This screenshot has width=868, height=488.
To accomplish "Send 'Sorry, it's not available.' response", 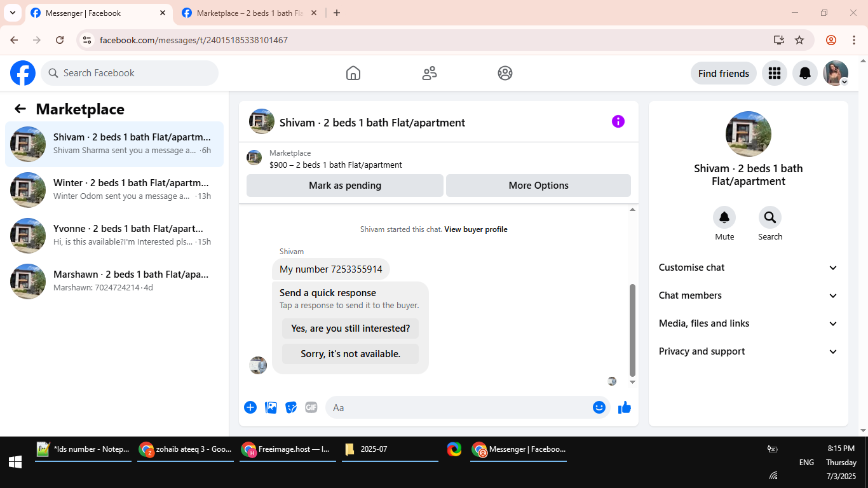I will pyautogui.click(x=351, y=354).
